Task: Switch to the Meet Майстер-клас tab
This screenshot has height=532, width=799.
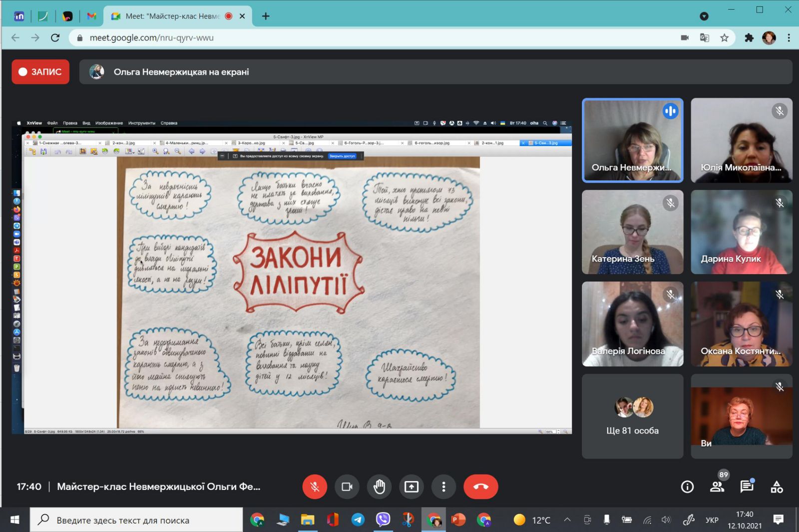Action: click(172, 16)
